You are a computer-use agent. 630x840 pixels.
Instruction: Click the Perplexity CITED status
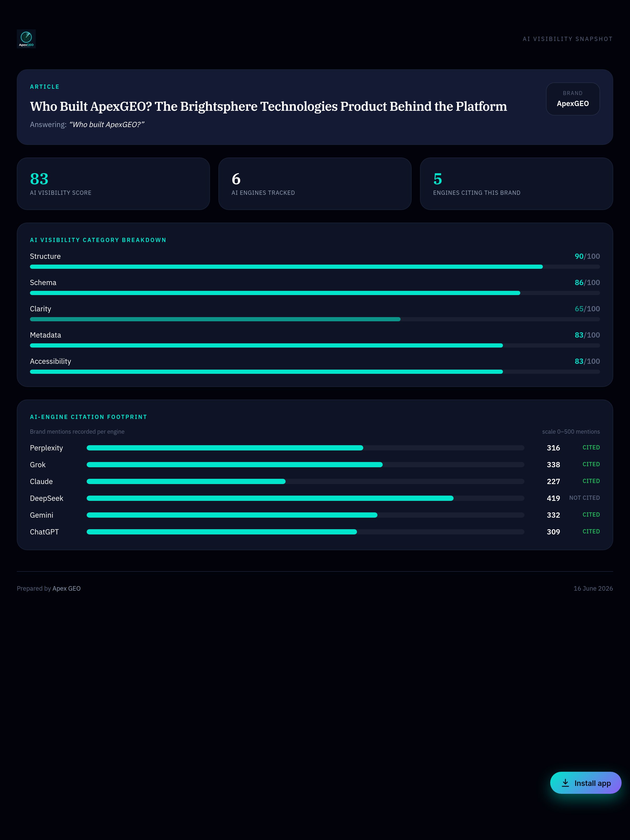tap(591, 447)
